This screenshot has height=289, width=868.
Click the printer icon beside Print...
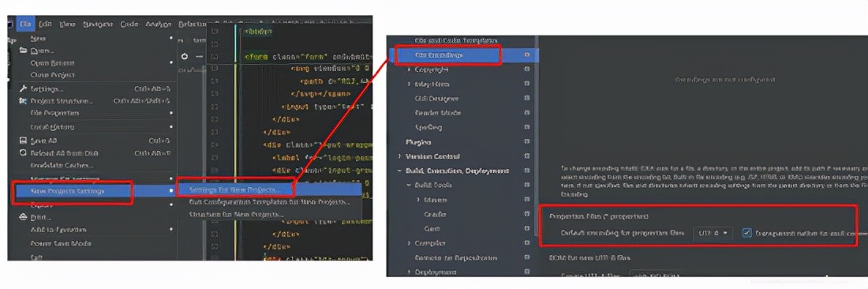(x=23, y=217)
